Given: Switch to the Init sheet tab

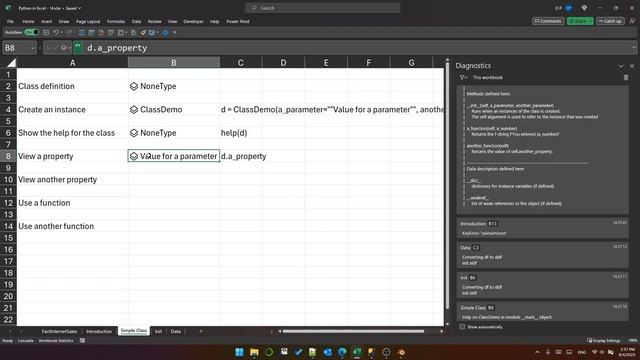Looking at the screenshot, I should pyautogui.click(x=158, y=331).
